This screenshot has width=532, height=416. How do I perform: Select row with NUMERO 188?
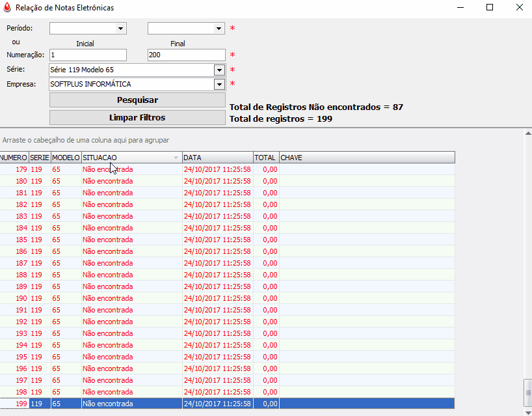point(228,275)
